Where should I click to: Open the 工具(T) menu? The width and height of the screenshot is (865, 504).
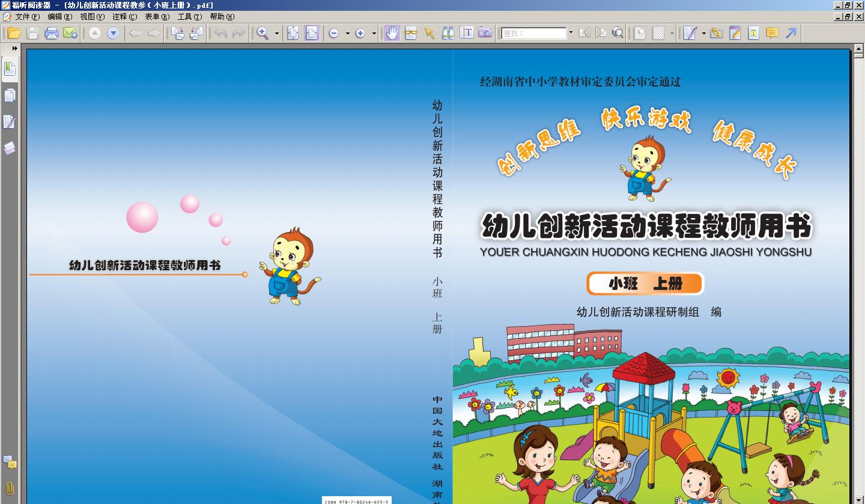click(190, 17)
